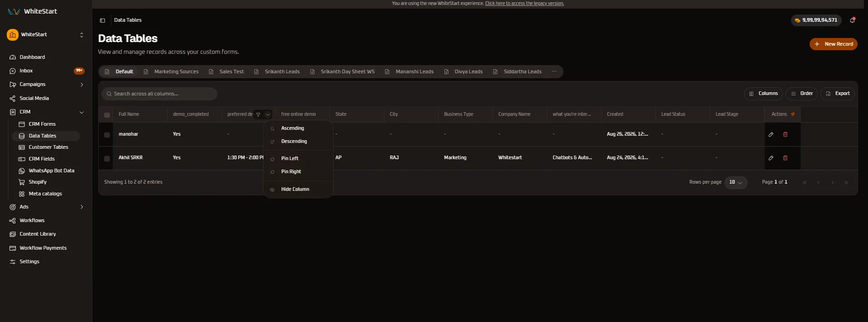This screenshot has height=322, width=868.
Task: Select the manohar row checkbox
Action: tap(107, 135)
